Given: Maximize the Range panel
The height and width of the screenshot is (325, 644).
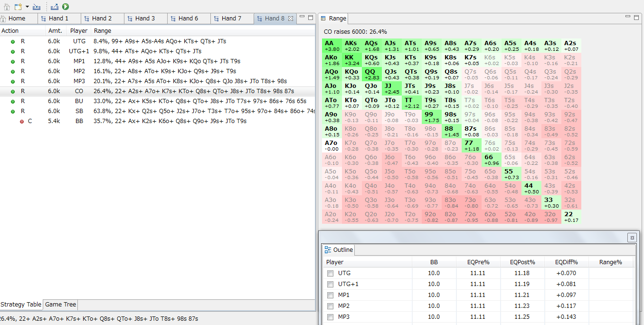Looking at the screenshot, I should point(637,18).
